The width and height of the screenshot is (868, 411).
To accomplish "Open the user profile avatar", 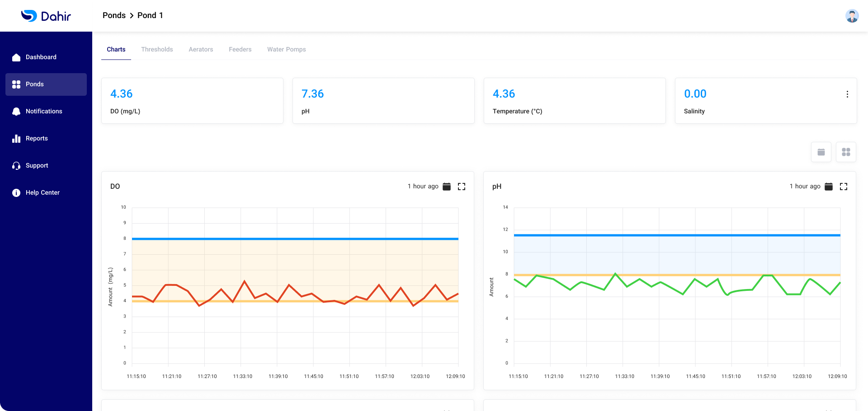I will [852, 16].
